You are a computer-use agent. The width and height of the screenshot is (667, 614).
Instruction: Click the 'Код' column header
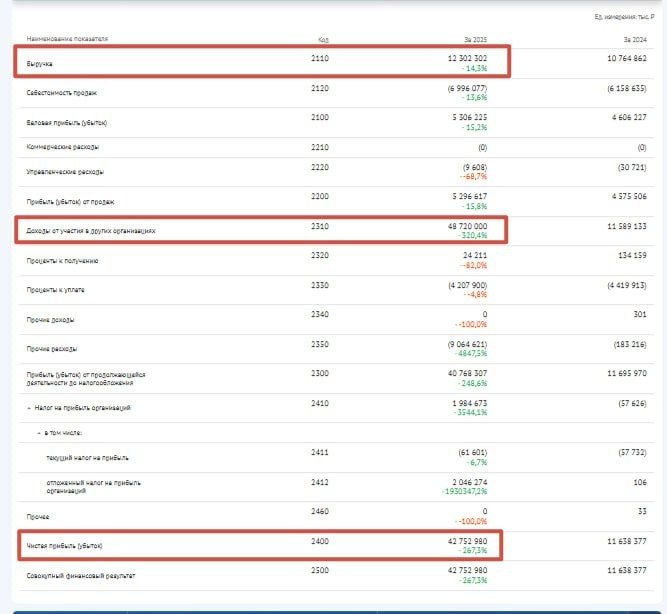(323, 40)
